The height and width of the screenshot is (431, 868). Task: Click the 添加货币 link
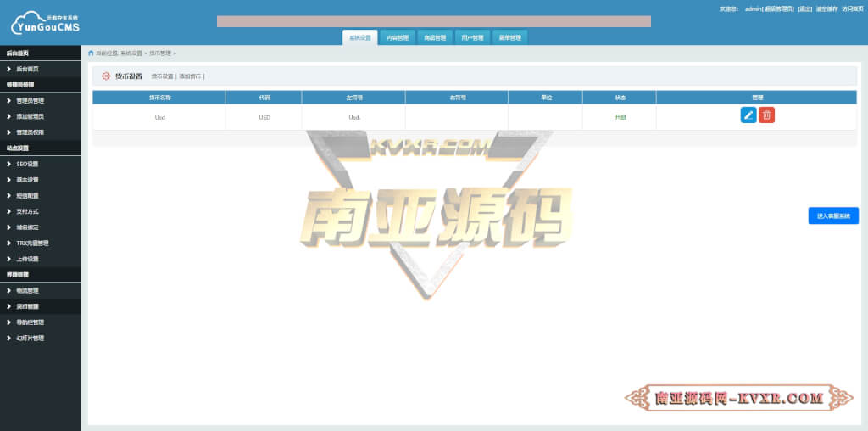pos(190,76)
